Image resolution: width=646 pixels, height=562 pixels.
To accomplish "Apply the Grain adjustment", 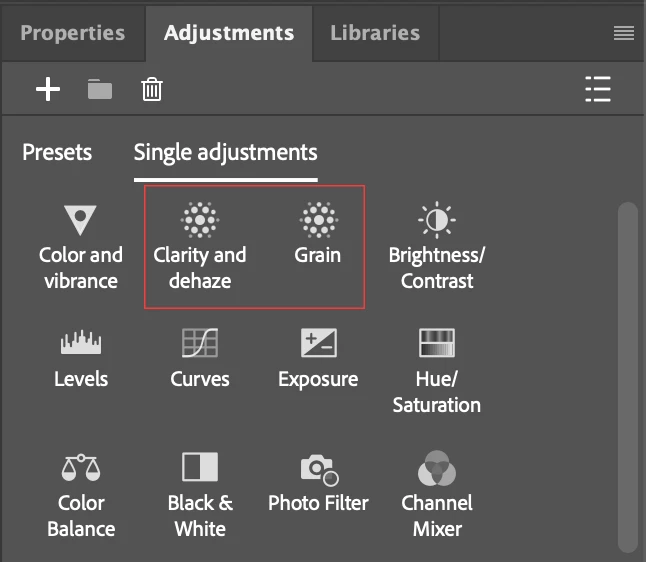I will tap(318, 234).
